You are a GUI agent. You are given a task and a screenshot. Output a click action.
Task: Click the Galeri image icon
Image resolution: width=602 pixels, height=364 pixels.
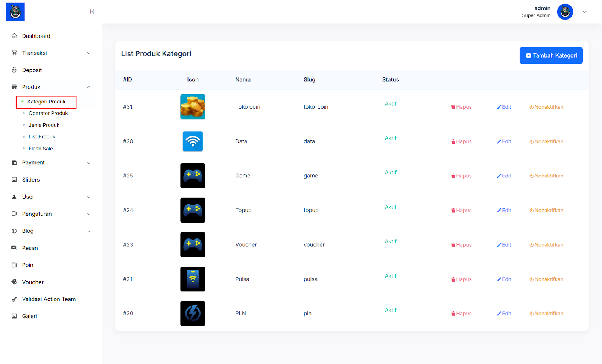(14, 316)
